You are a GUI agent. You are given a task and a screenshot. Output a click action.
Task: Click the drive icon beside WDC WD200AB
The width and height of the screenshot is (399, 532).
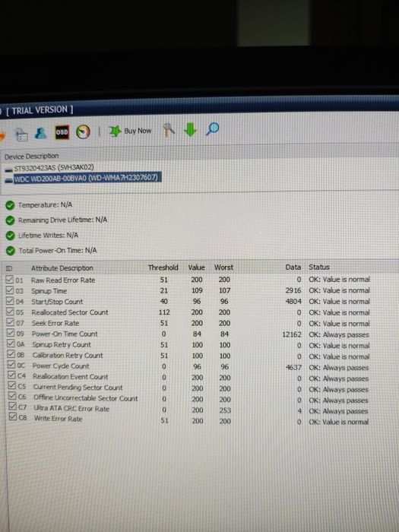tap(9, 179)
